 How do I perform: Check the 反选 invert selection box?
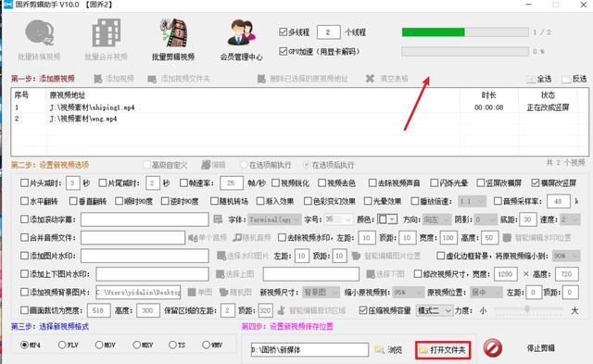tap(566, 79)
